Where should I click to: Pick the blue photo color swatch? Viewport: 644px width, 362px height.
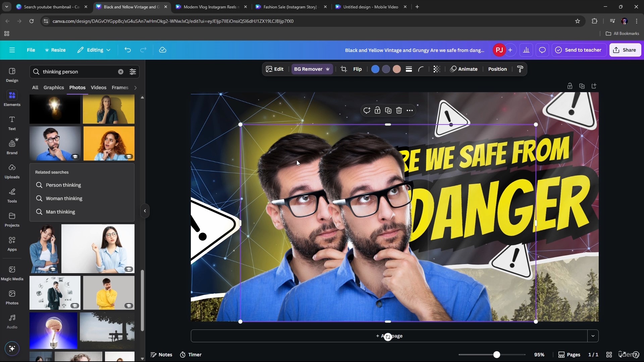pos(375,69)
